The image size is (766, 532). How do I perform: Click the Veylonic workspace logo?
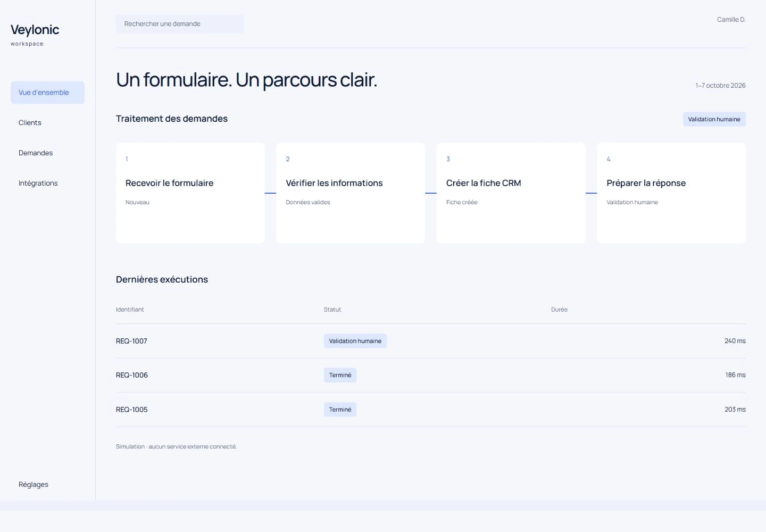coord(35,35)
